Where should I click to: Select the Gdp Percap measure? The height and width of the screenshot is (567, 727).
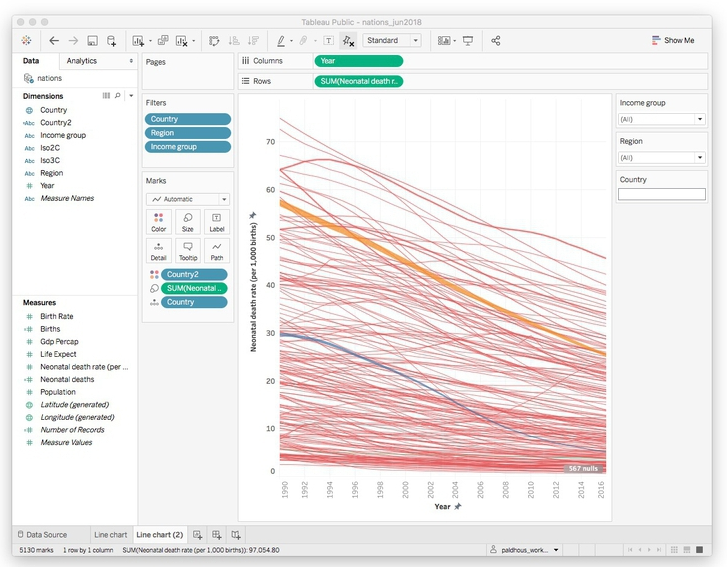tap(59, 342)
